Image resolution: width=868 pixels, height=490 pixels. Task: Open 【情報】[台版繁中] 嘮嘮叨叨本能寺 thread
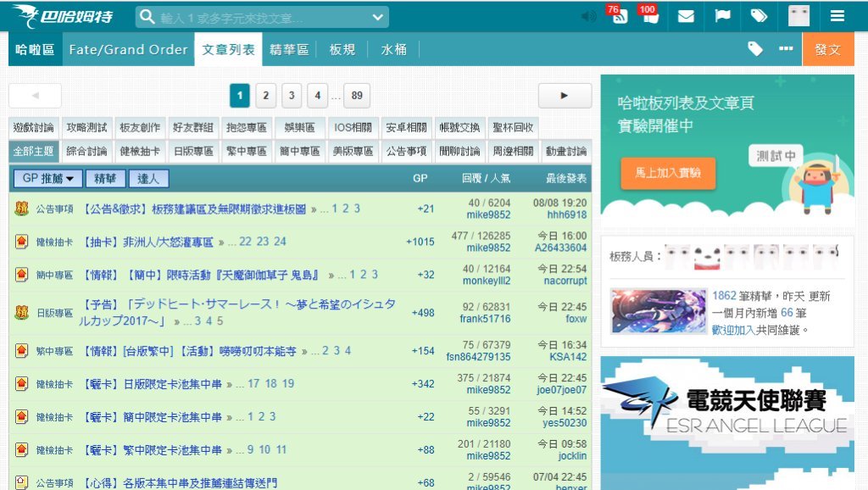point(189,351)
